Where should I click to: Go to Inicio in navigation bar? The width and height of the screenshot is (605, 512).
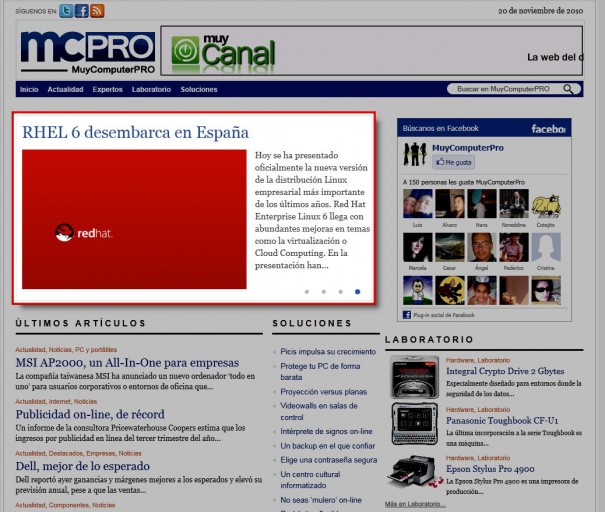pyautogui.click(x=29, y=89)
